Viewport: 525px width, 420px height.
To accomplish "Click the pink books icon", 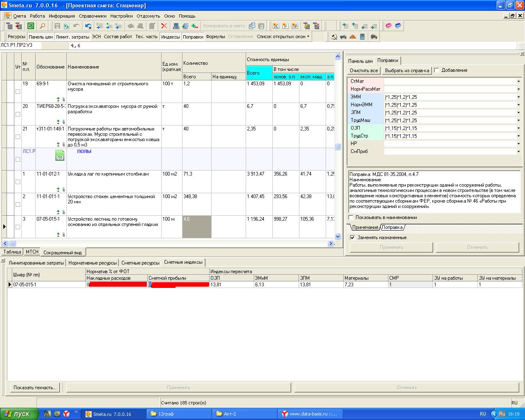I will [x=388, y=26].
